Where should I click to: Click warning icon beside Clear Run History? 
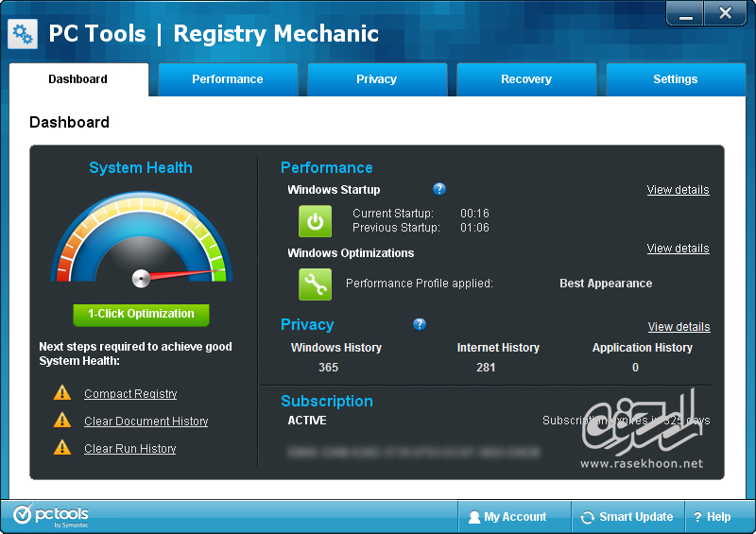[62, 448]
